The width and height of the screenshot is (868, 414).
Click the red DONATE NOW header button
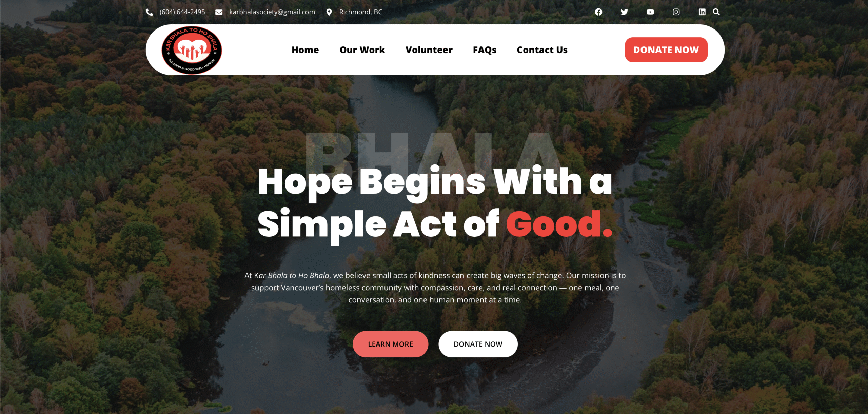666,50
